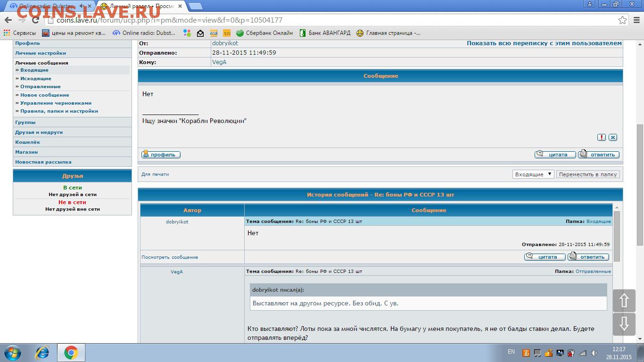The height and width of the screenshot is (362, 644).
Task: Open Правила, папки и настройки
Action: pyautogui.click(x=59, y=111)
